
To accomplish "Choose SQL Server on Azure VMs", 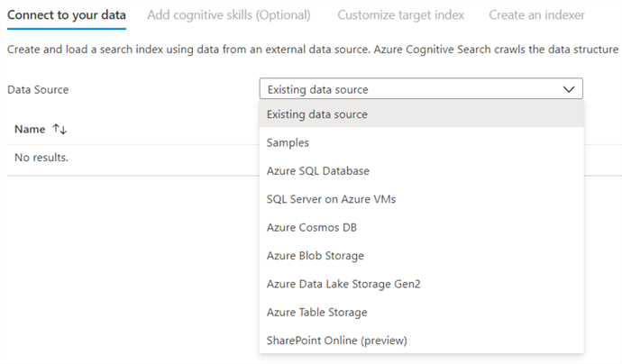I will point(331,199).
